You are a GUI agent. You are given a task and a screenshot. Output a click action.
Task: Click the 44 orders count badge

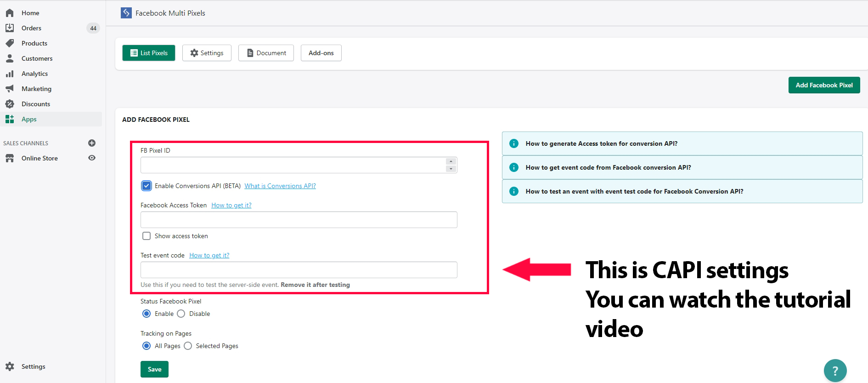point(93,28)
